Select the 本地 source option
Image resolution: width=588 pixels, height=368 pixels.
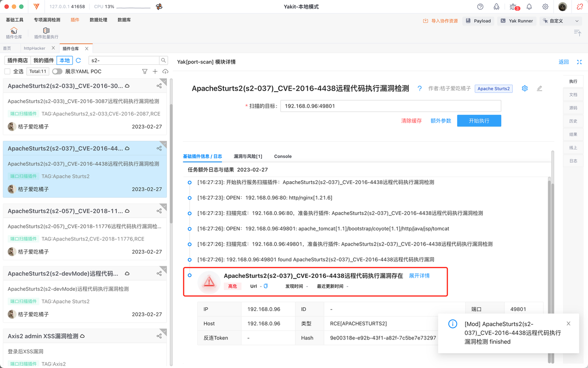pyautogui.click(x=65, y=60)
